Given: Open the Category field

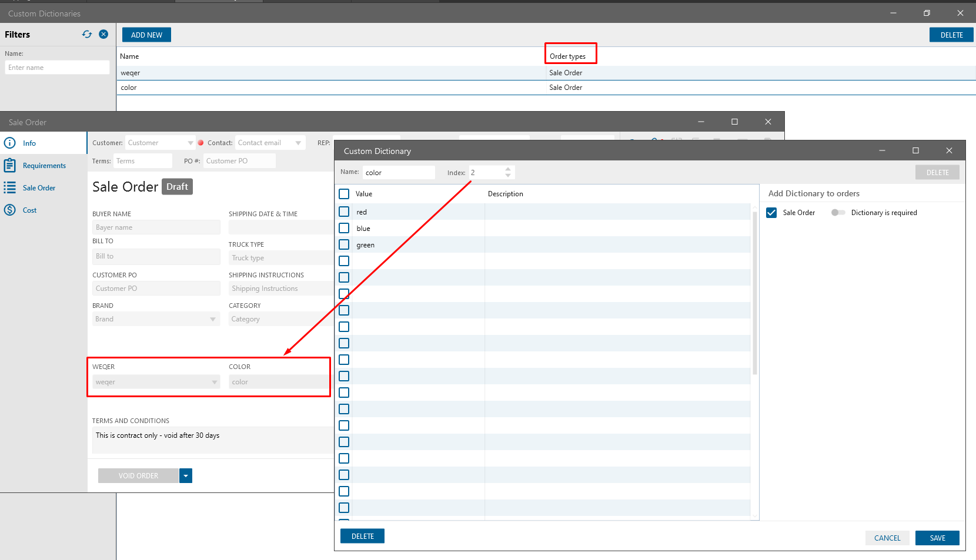Looking at the screenshot, I should point(280,319).
